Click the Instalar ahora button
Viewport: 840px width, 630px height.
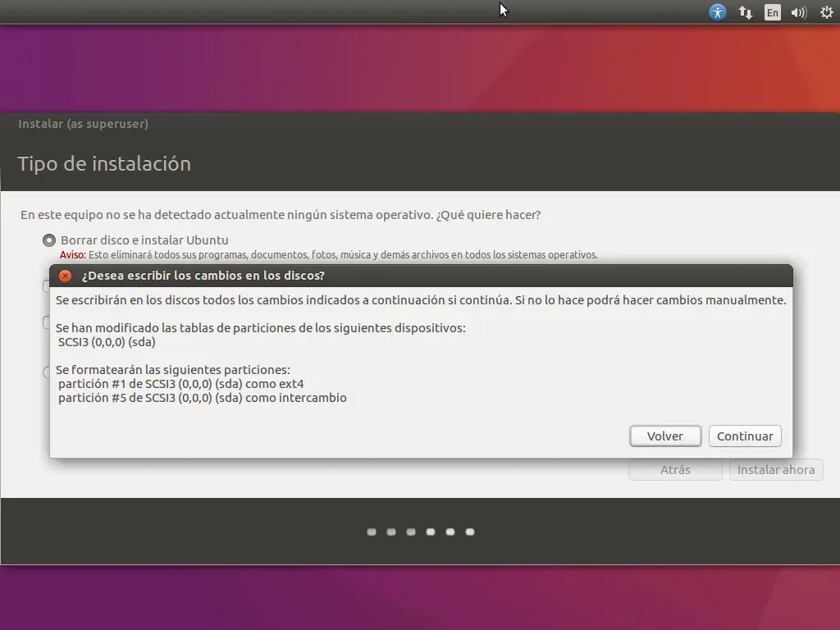(x=776, y=470)
